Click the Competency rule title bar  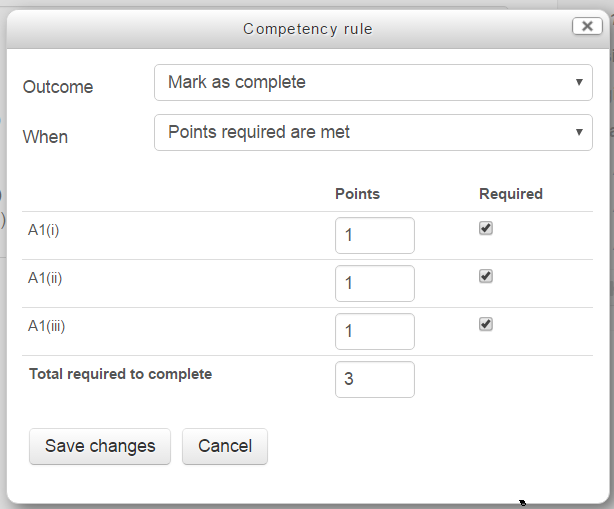tap(307, 29)
